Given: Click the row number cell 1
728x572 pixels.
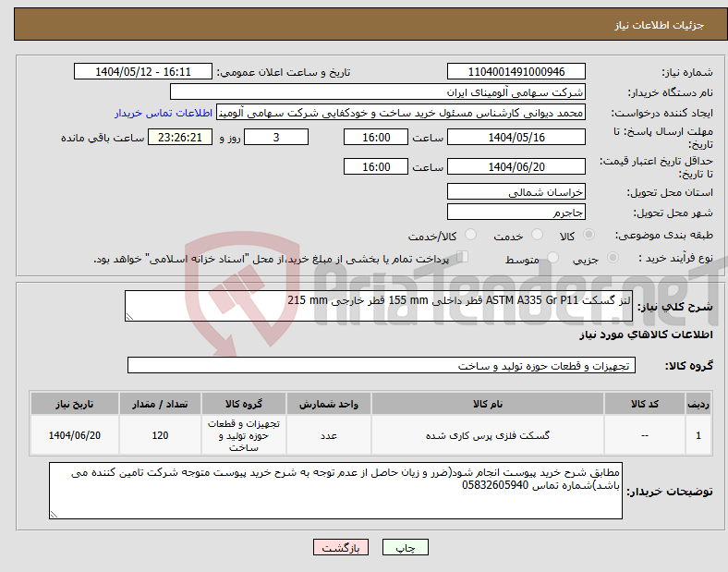Looking at the screenshot, I should click(x=698, y=435).
